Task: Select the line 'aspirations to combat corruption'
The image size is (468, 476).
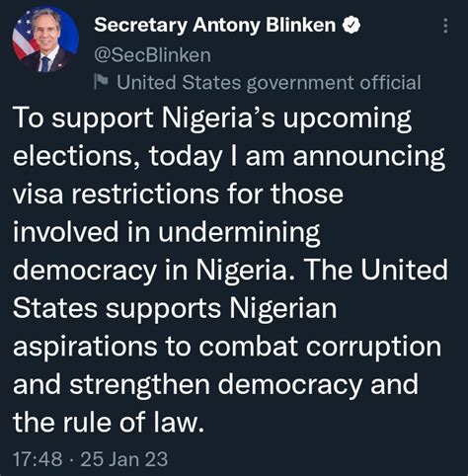Action: click(227, 348)
